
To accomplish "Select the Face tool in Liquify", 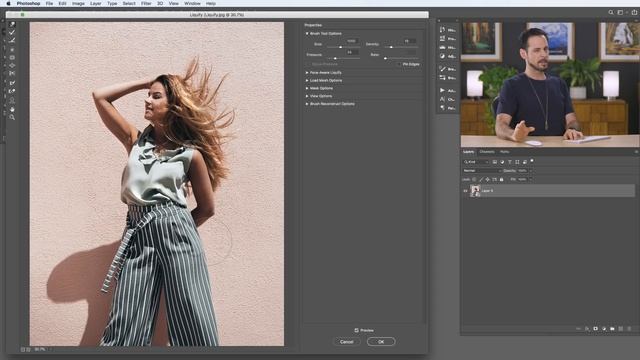I will pos(12,100).
